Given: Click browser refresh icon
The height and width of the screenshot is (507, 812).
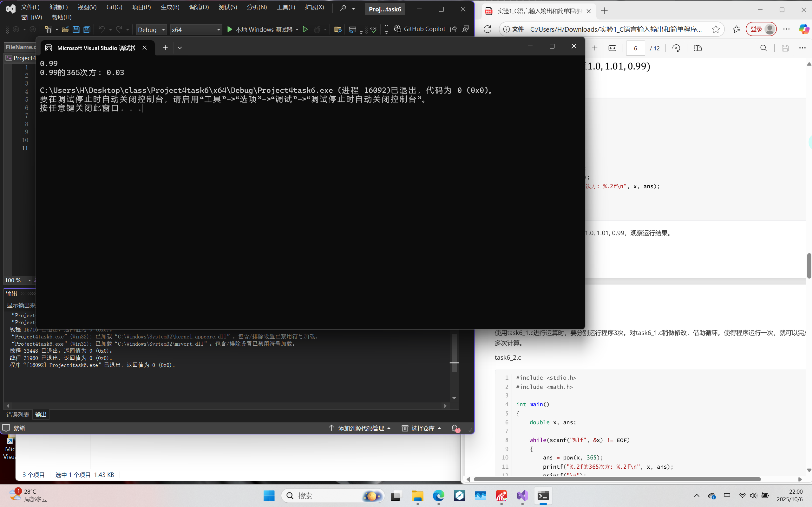Looking at the screenshot, I should coord(487,29).
